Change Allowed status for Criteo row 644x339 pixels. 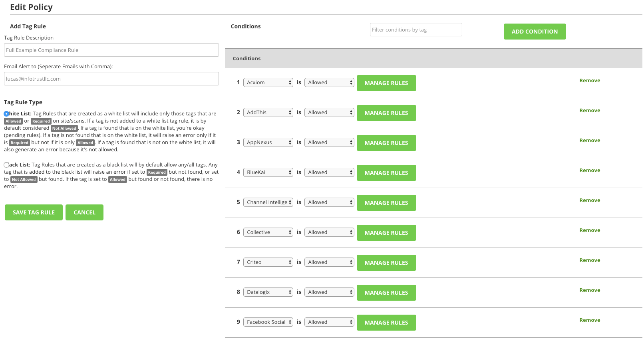click(x=329, y=262)
